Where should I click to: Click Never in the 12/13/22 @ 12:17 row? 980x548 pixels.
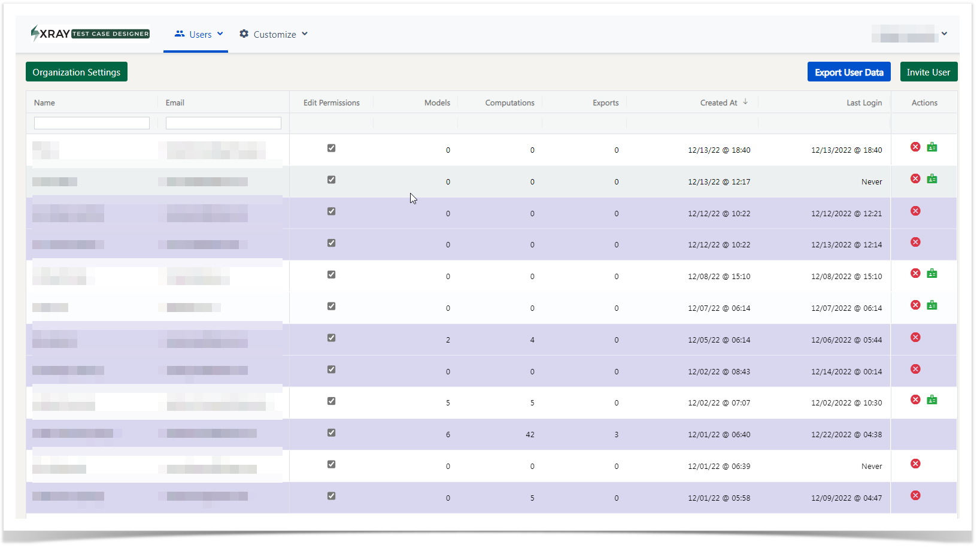tap(872, 182)
